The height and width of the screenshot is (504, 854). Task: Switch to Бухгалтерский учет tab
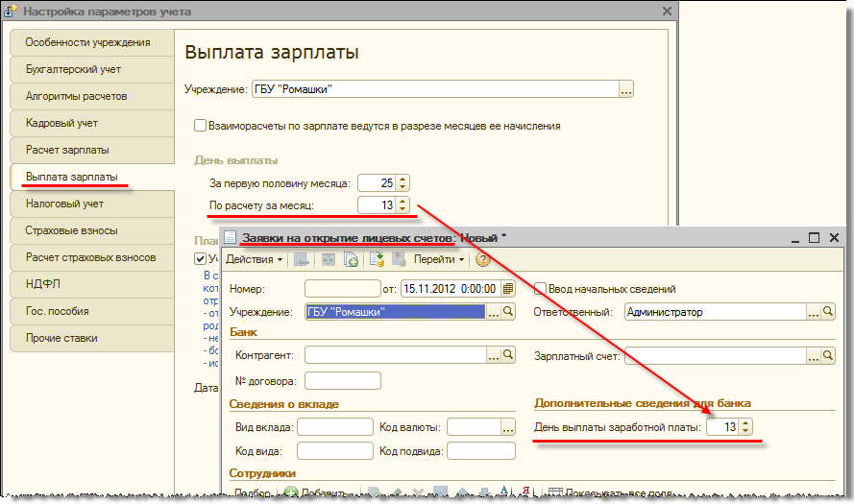92,70
